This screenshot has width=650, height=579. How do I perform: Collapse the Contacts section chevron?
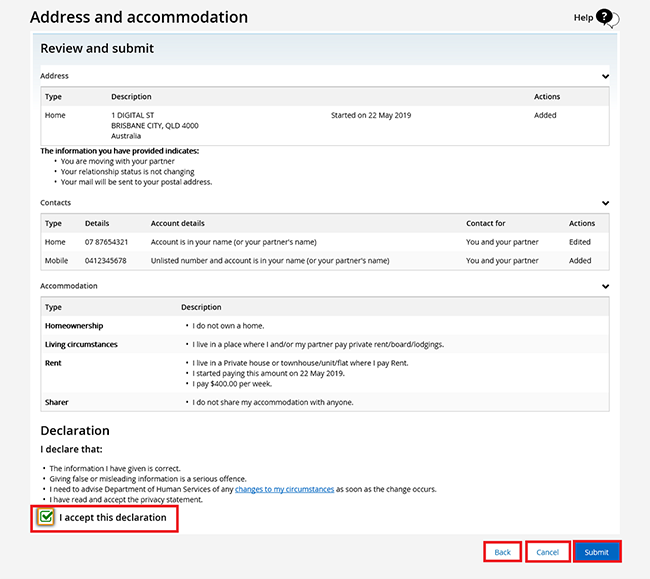pyautogui.click(x=605, y=203)
